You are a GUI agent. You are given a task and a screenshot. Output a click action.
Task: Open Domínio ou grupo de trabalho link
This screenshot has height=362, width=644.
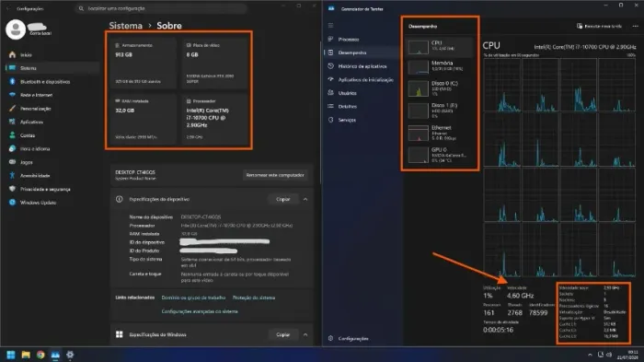coord(193,298)
